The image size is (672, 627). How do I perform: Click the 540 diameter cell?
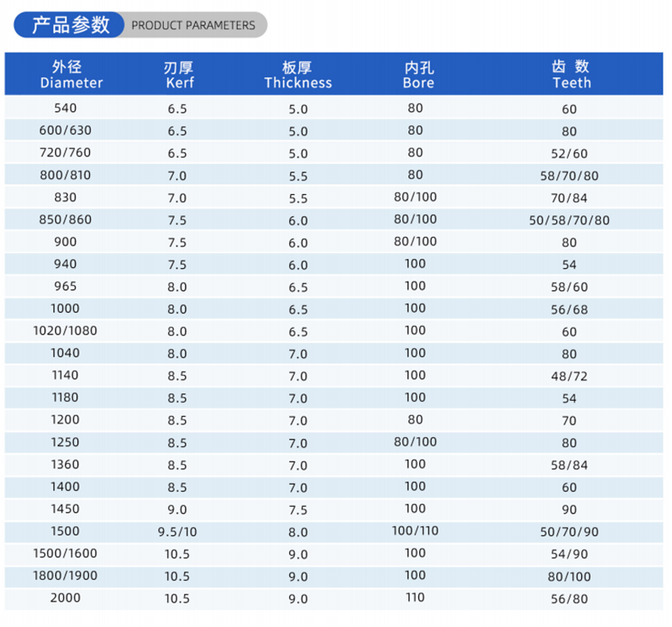tap(65, 108)
